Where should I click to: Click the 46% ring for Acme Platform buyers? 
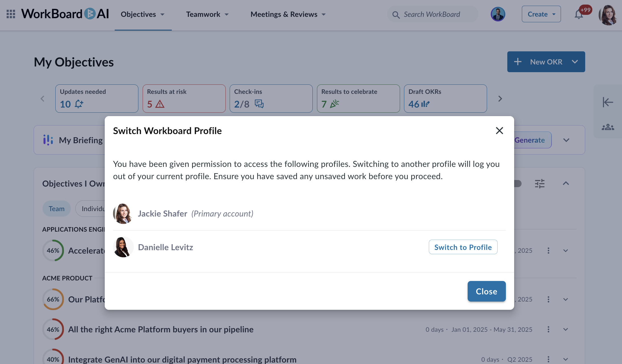click(53, 329)
